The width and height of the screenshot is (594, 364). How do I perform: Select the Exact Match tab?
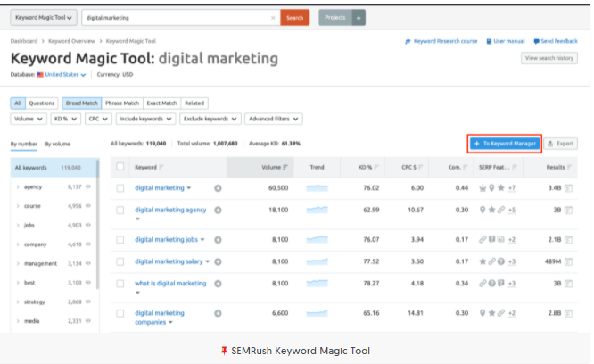tap(161, 103)
